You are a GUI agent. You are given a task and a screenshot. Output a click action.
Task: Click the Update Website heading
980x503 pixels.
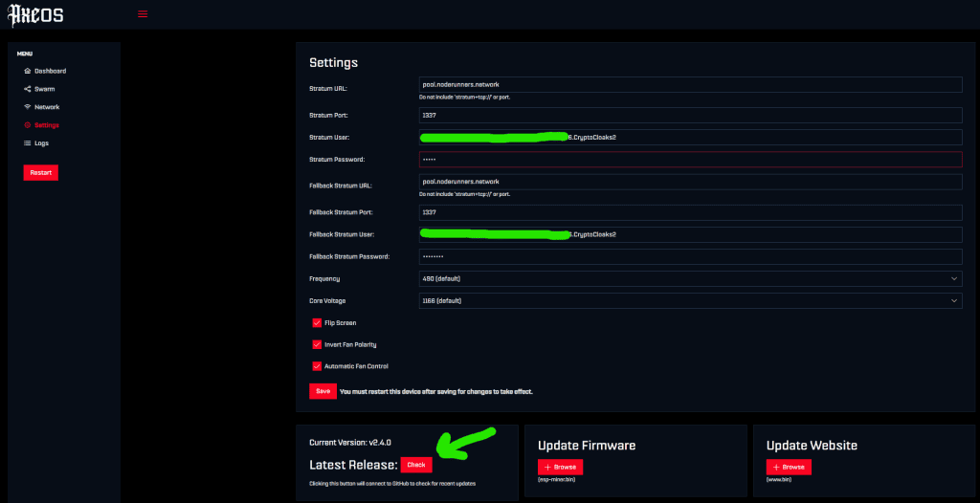pos(812,446)
